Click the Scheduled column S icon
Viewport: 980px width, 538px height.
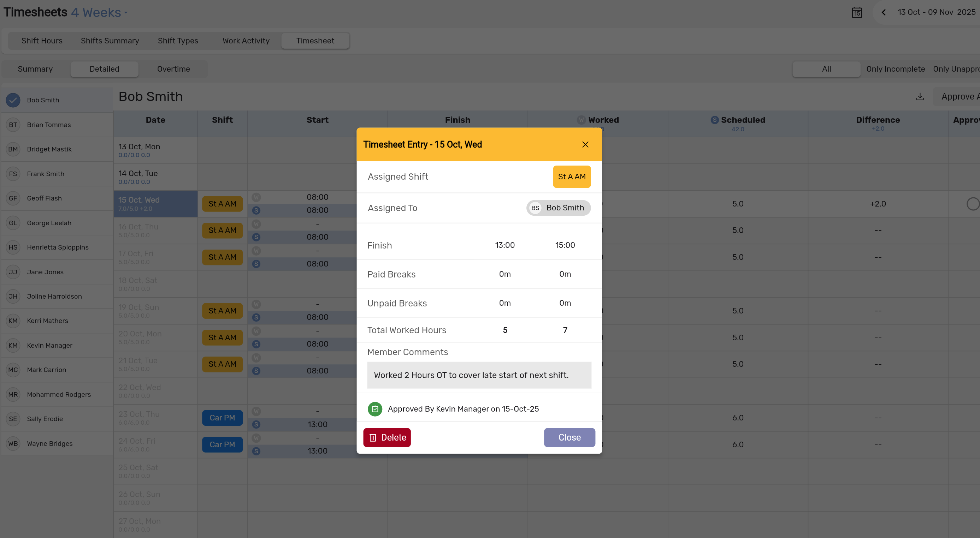[714, 120]
